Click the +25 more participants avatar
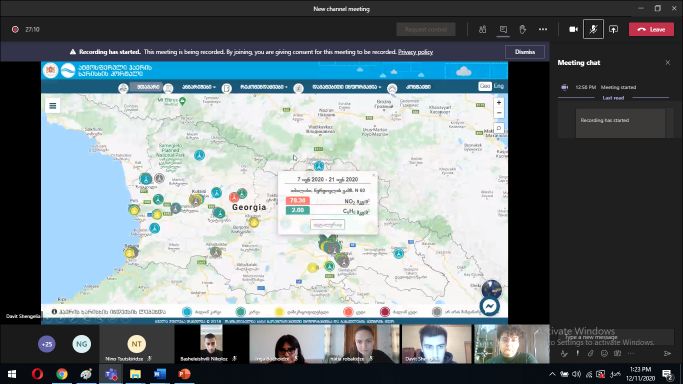The image size is (683, 384). pos(47,344)
